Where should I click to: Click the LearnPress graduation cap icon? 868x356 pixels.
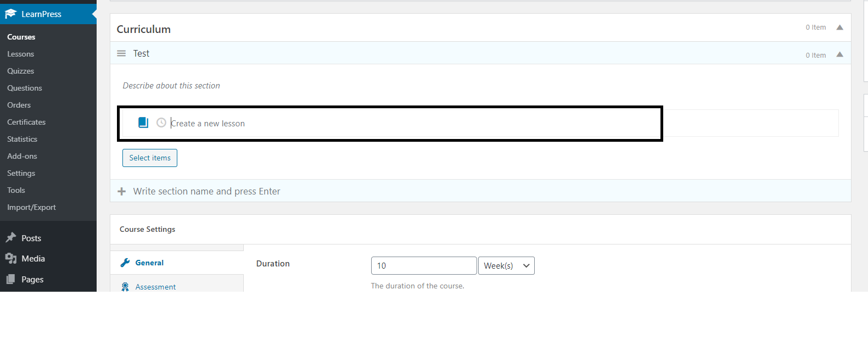click(11, 14)
